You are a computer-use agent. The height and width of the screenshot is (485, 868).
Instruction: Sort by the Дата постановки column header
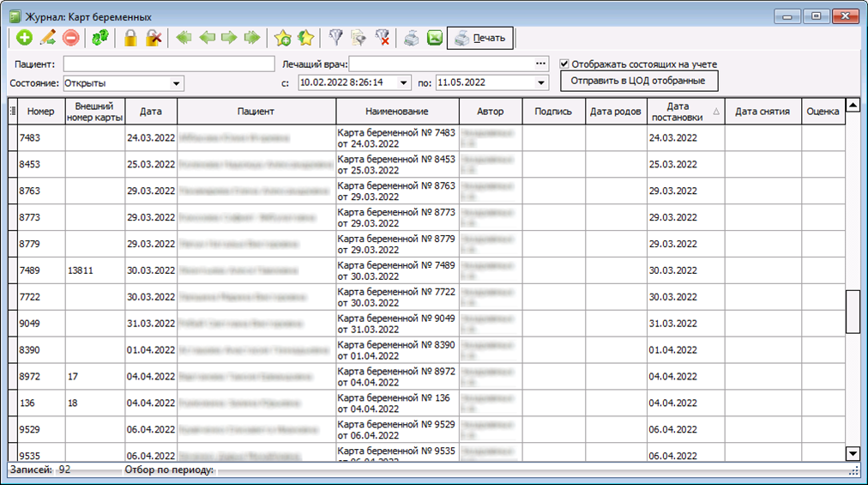coord(677,112)
